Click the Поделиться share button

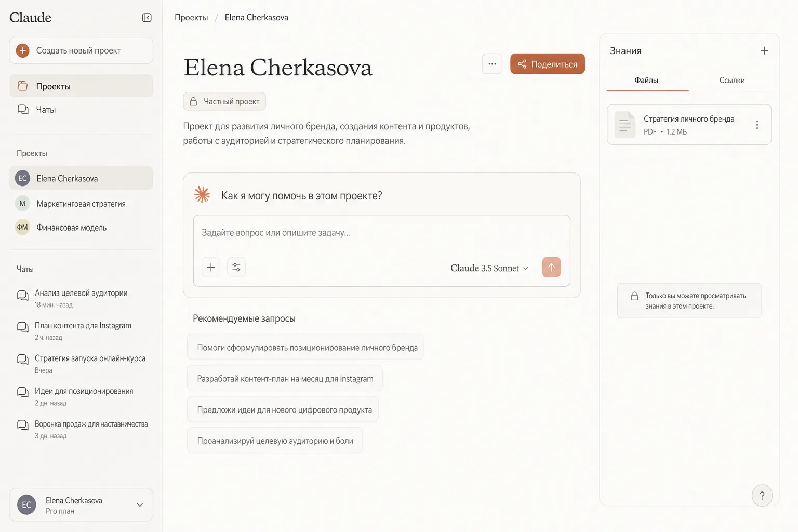tap(548, 64)
